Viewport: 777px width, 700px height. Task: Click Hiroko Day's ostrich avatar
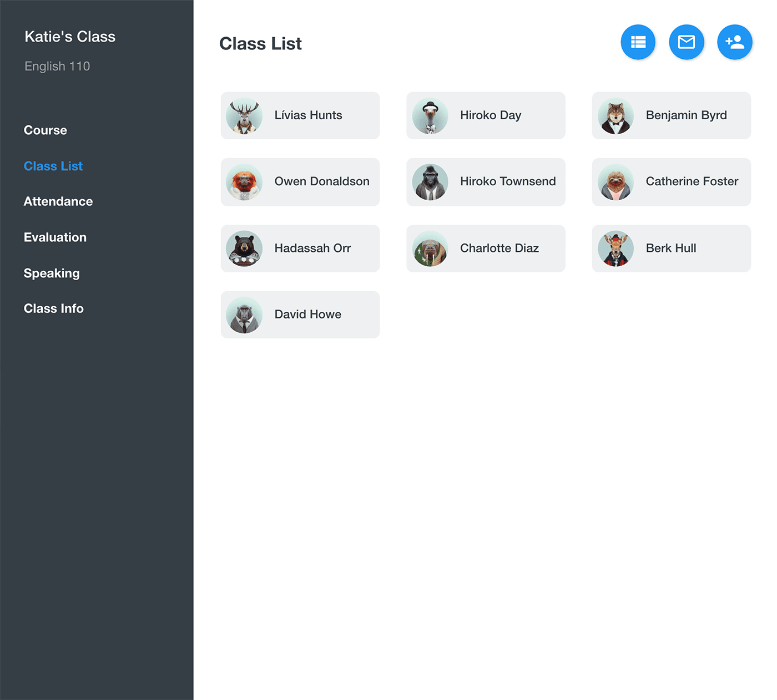[x=430, y=116]
